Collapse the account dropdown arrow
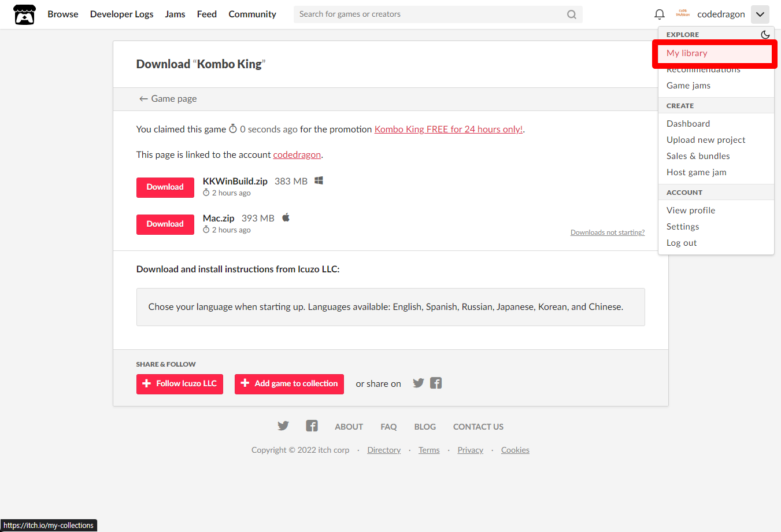781x532 pixels. [760, 14]
